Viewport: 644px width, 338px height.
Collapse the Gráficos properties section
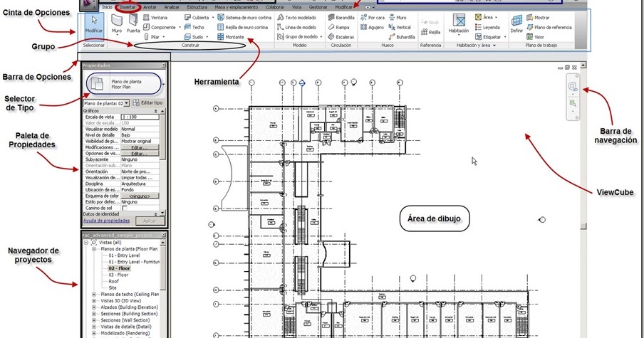(x=156, y=111)
